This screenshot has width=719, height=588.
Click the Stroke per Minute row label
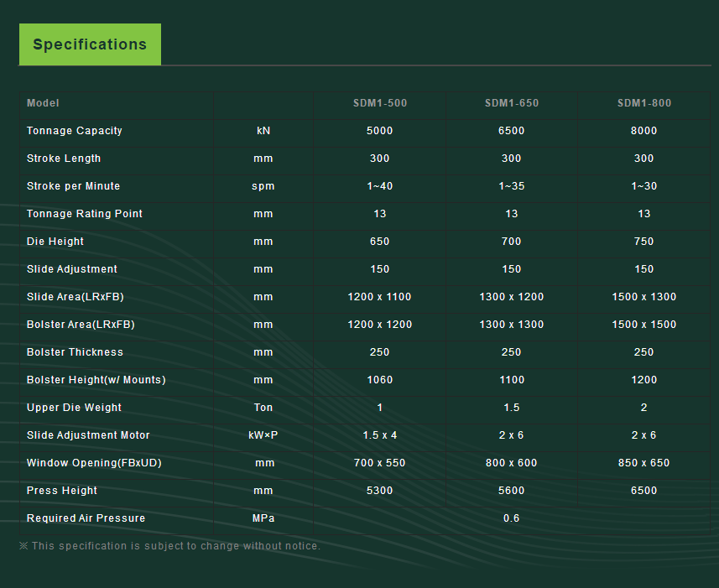pyautogui.click(x=74, y=186)
